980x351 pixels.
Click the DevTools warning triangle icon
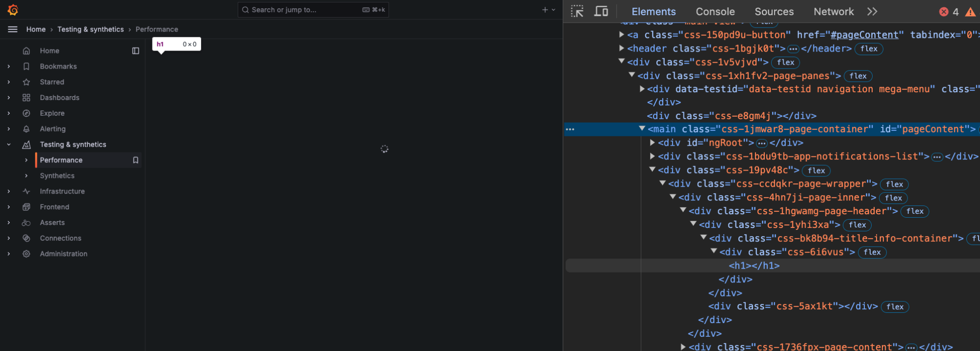[971, 12]
